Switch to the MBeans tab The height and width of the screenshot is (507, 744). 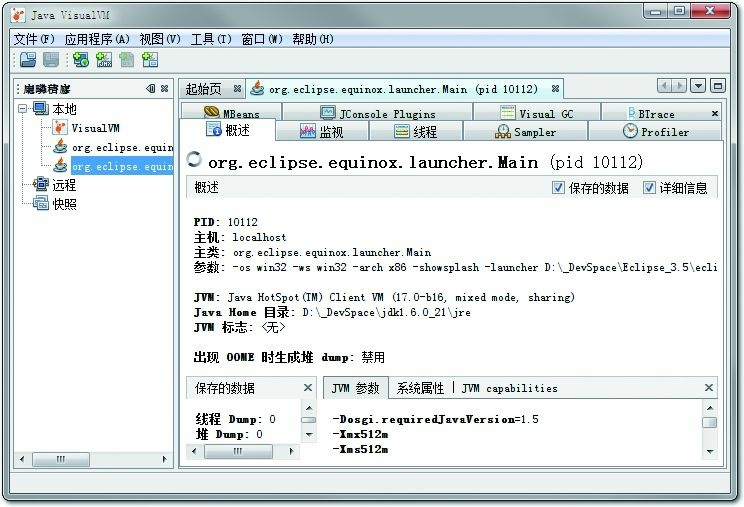(231, 113)
